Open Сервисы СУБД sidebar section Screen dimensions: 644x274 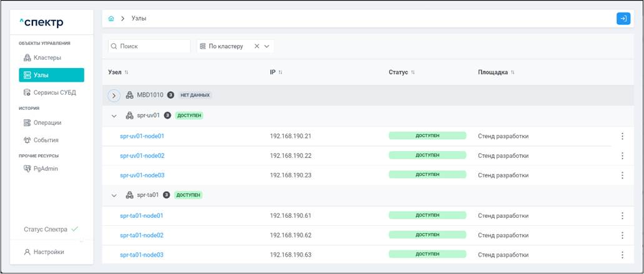(52, 92)
